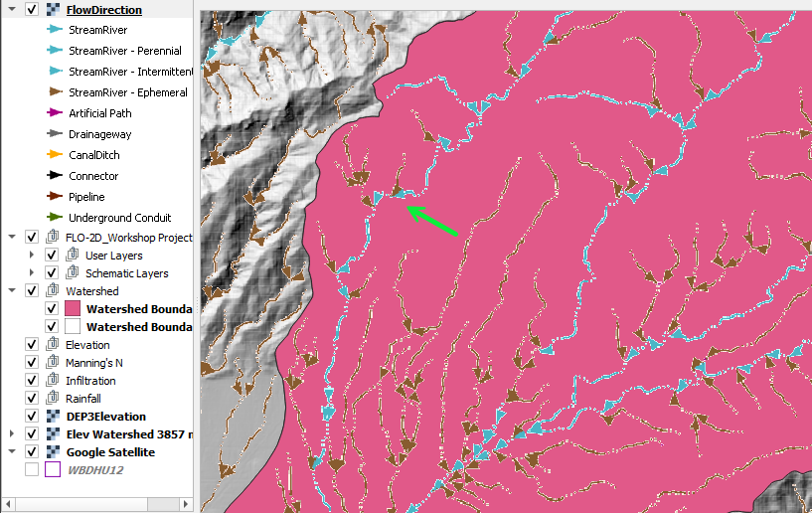The width and height of the screenshot is (812, 513).
Task: Click the FlowDirection layer icon
Action: tap(52, 10)
